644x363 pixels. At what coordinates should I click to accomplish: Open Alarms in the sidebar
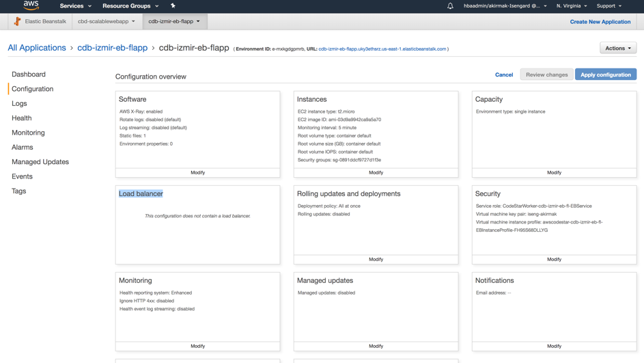pyautogui.click(x=22, y=147)
